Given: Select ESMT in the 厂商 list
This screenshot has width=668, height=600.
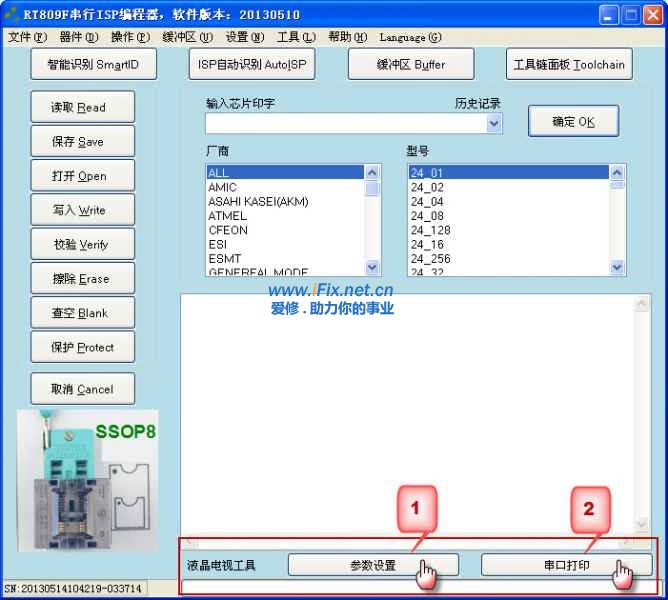Looking at the screenshot, I should [285, 258].
